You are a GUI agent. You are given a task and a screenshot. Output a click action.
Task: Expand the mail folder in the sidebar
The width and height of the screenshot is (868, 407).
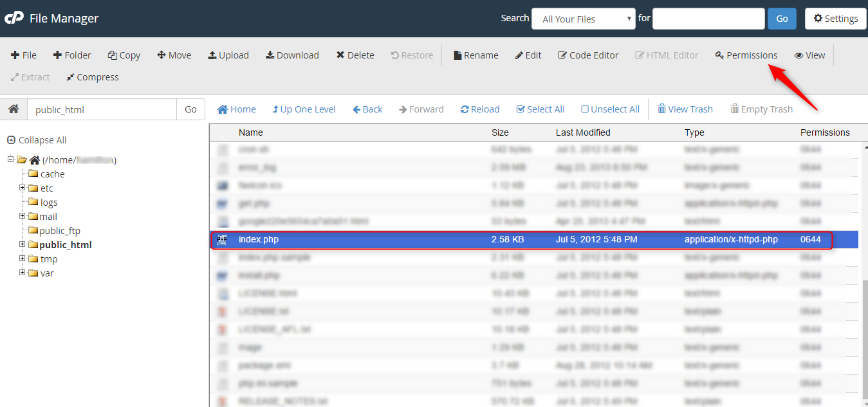pyautogui.click(x=22, y=216)
